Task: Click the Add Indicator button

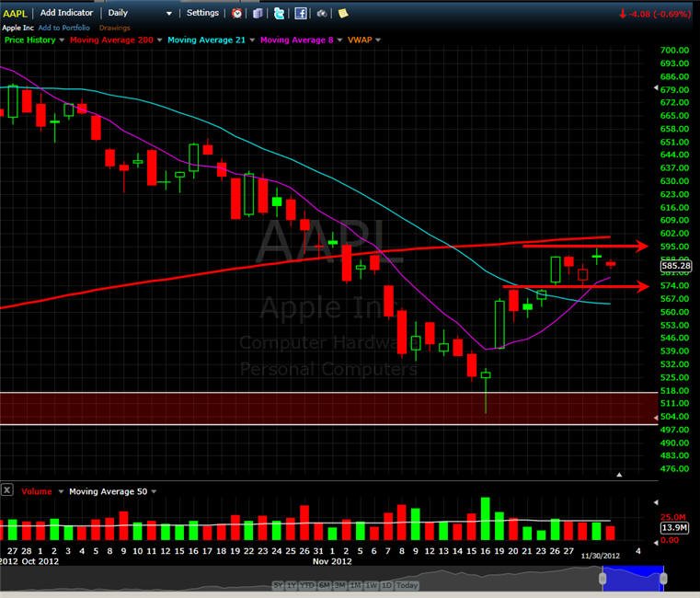Action: (x=66, y=13)
